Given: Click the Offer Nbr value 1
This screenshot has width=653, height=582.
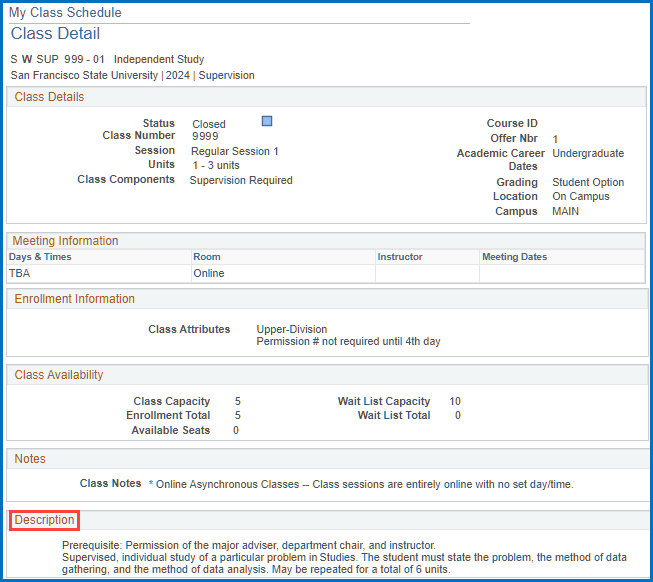Looking at the screenshot, I should pyautogui.click(x=555, y=139).
